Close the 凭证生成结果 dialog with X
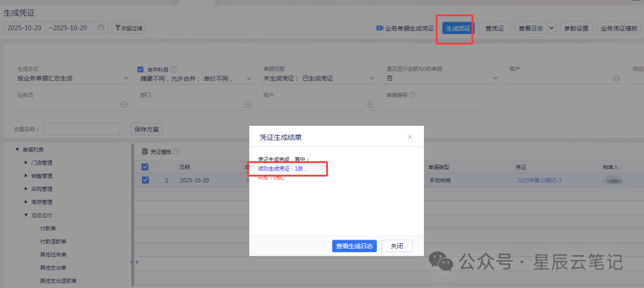This screenshot has height=288, width=644. click(x=410, y=137)
